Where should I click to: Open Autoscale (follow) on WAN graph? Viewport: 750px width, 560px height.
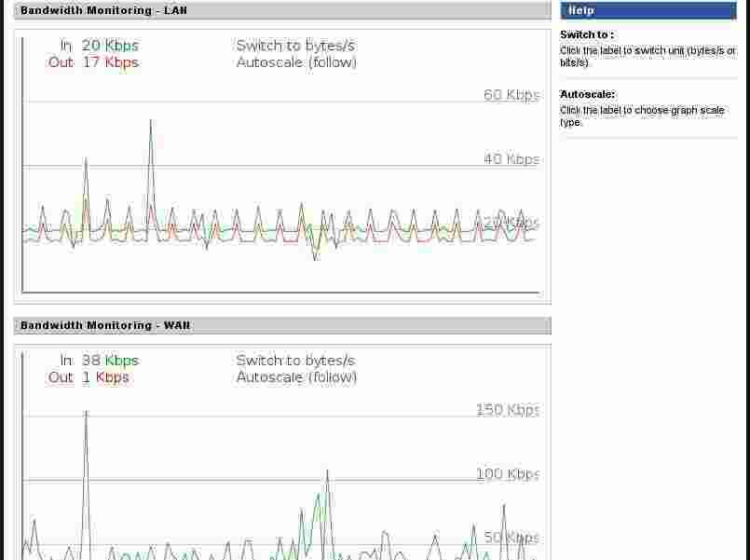click(x=296, y=376)
